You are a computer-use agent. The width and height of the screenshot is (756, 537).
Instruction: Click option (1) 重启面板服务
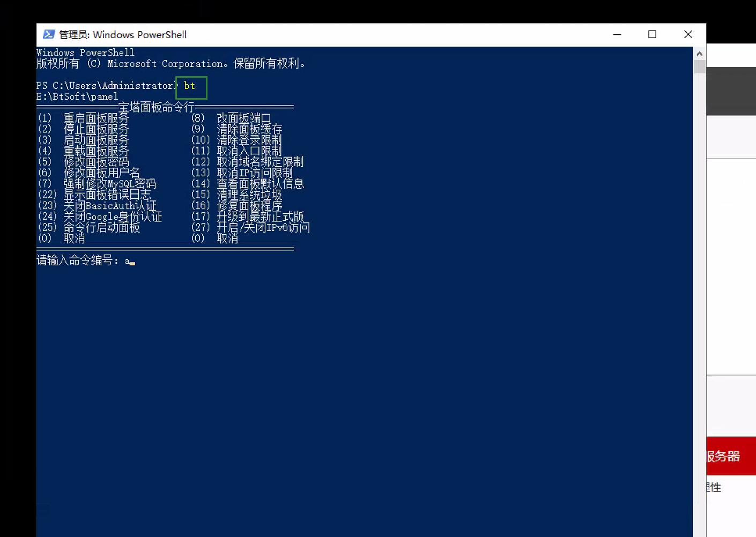[83, 118]
